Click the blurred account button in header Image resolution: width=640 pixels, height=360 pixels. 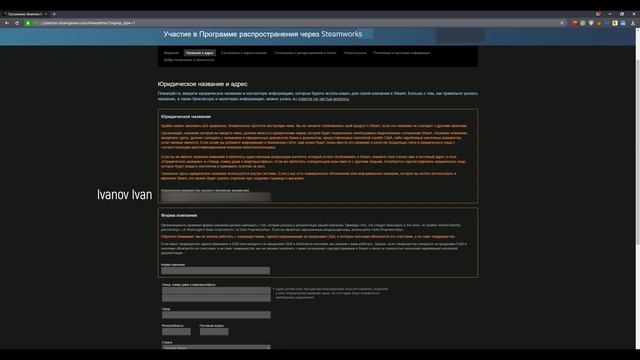click(460, 35)
